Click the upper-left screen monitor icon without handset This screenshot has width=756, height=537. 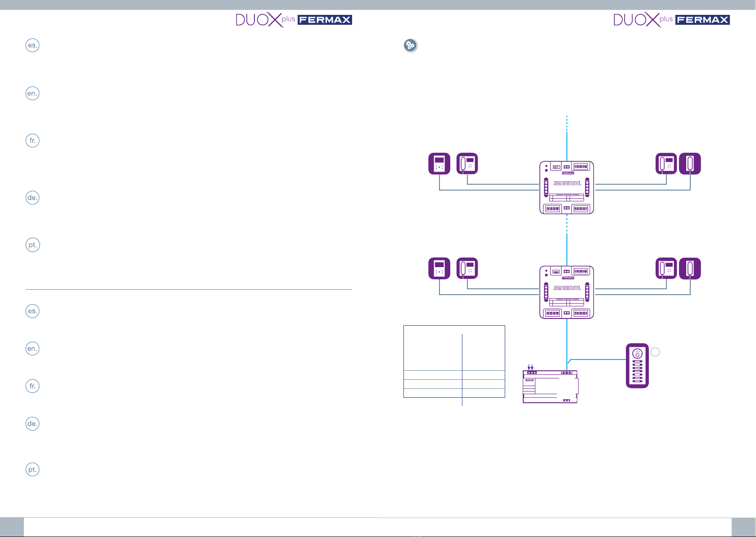coord(439,164)
